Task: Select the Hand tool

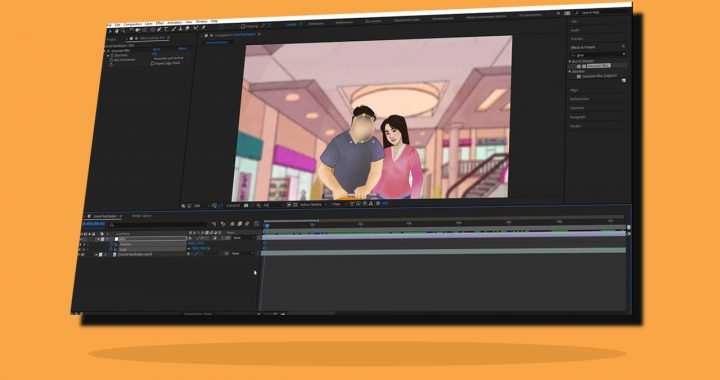Action: tap(117, 31)
